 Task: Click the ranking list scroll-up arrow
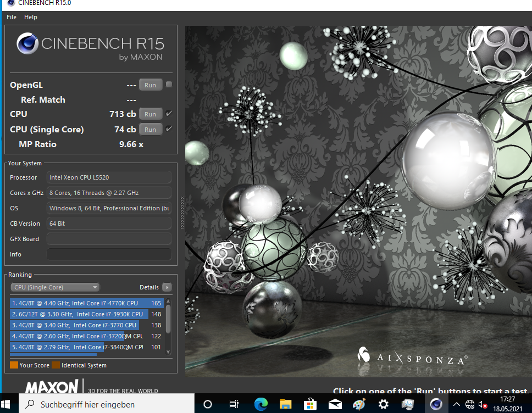tap(168, 302)
